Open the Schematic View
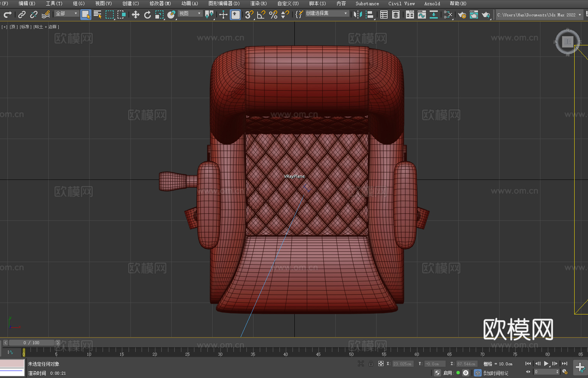 (448, 14)
